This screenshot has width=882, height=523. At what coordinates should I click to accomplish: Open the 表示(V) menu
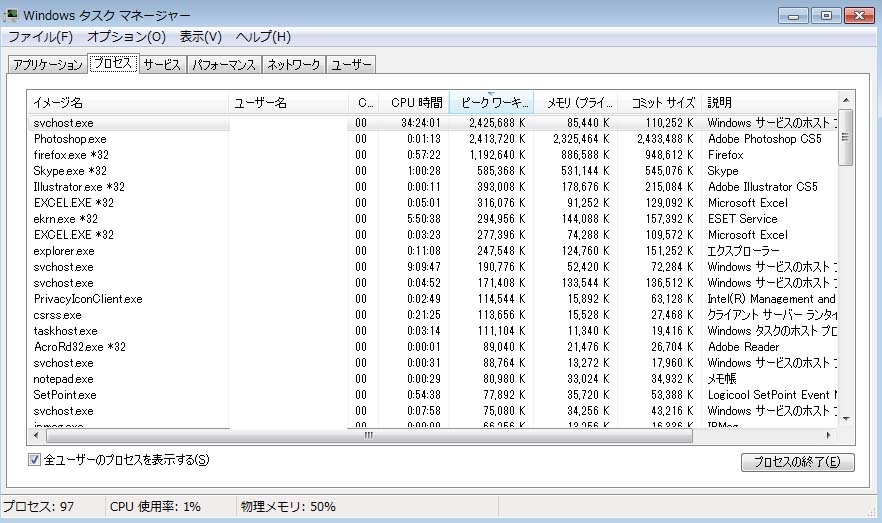[200, 37]
